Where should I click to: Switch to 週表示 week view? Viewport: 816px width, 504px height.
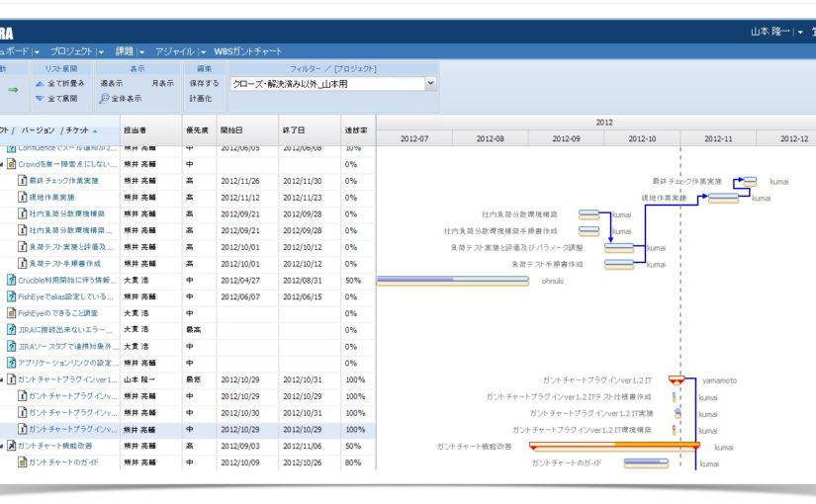112,83
